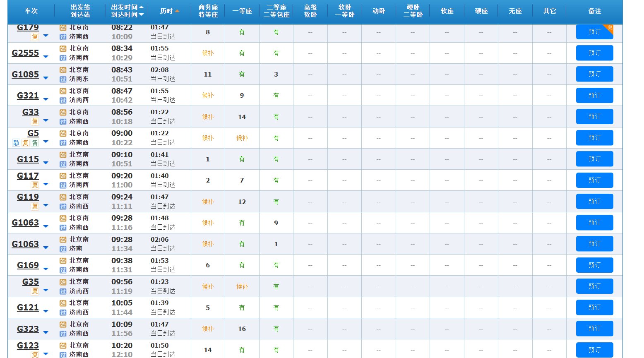Click the 候补 waitlist status for G35 first class
Screen dimensions: 644x358
click(242, 286)
